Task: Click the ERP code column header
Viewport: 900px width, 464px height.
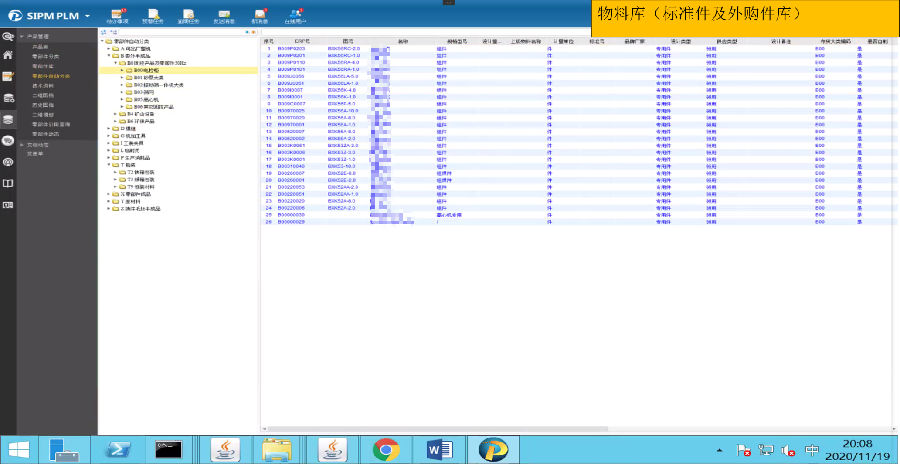Action: [288, 41]
